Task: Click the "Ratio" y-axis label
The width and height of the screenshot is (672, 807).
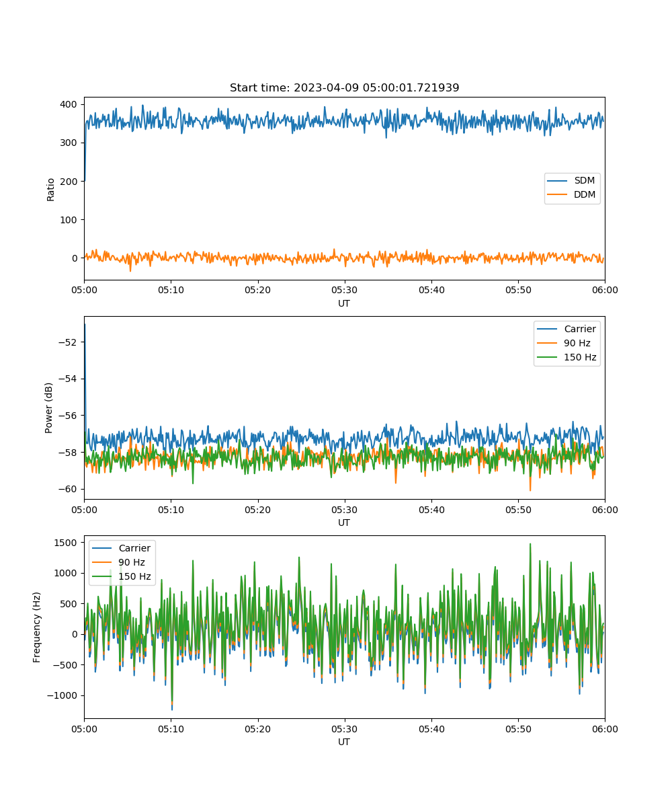Action: point(51,188)
